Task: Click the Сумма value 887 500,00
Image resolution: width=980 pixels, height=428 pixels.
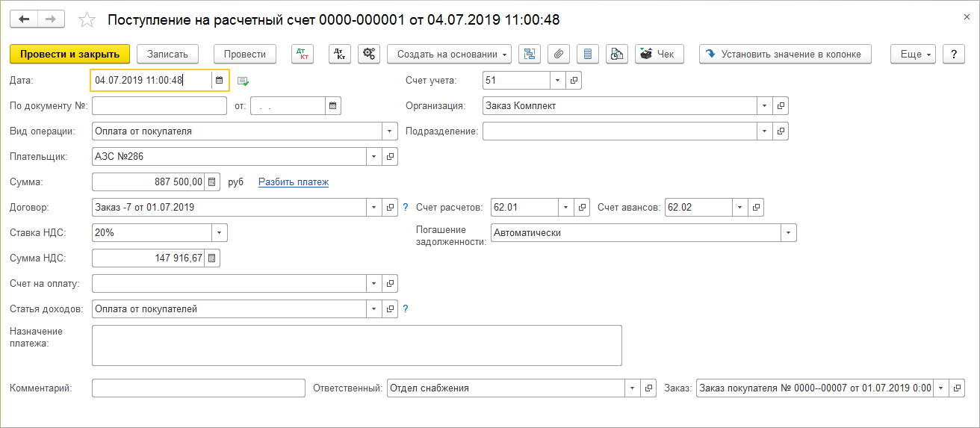Action: pyautogui.click(x=178, y=182)
